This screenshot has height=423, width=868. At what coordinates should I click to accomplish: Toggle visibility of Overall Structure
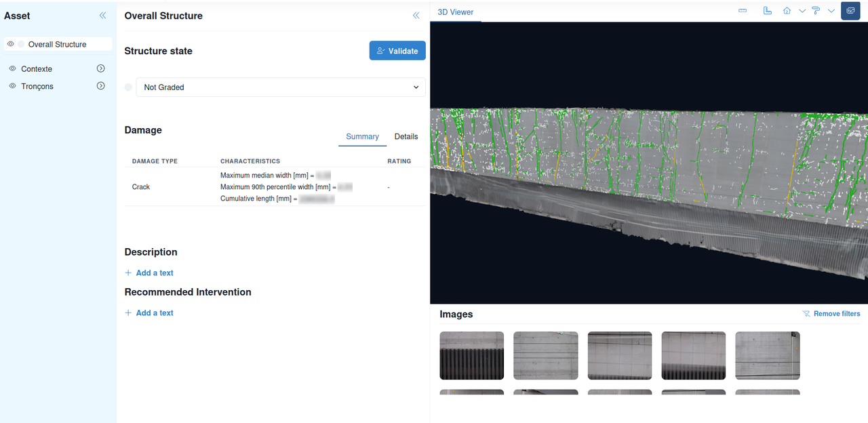pyautogui.click(x=11, y=44)
